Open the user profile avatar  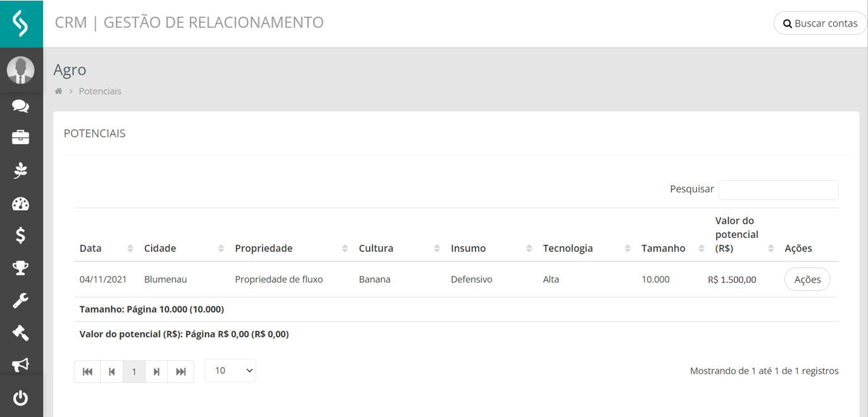click(x=21, y=70)
